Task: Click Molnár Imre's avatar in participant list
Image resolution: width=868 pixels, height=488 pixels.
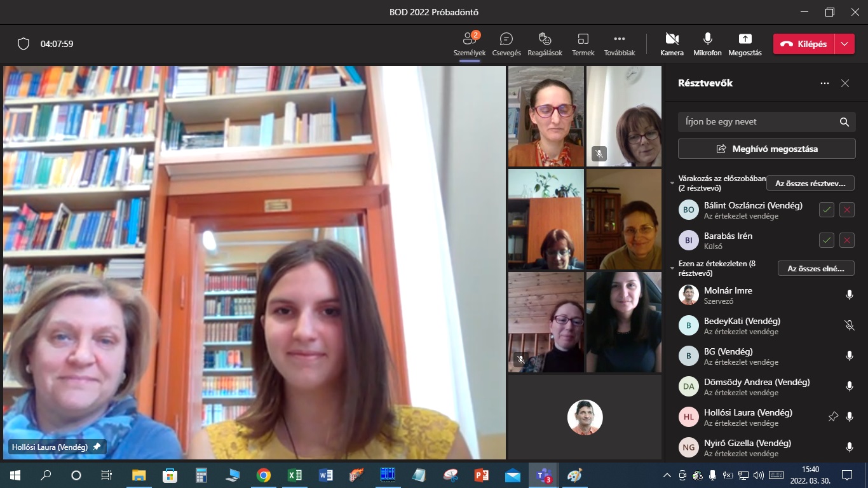Action: [x=689, y=295]
